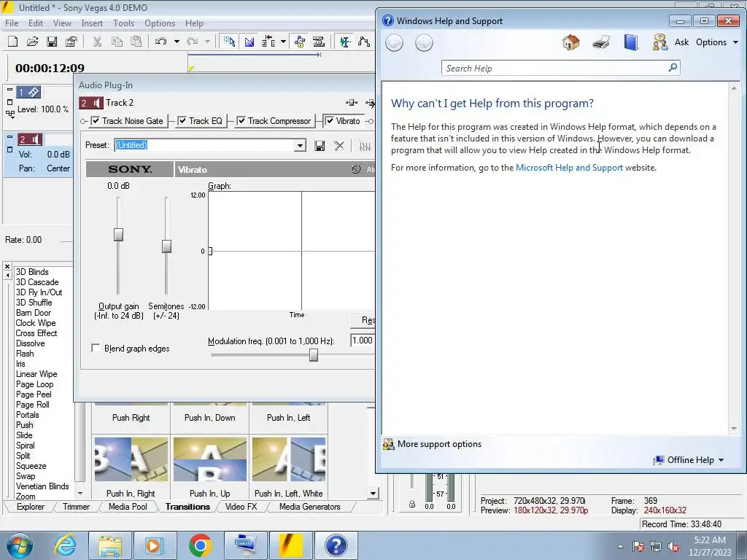
Task: Select Page Peel in transitions list
Action: 34,394
